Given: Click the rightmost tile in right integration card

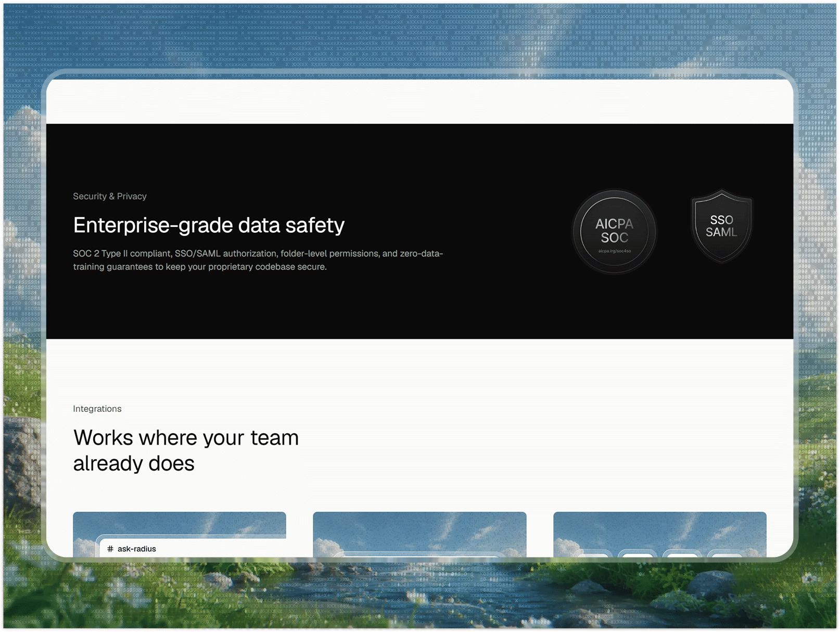Looking at the screenshot, I should [727, 553].
